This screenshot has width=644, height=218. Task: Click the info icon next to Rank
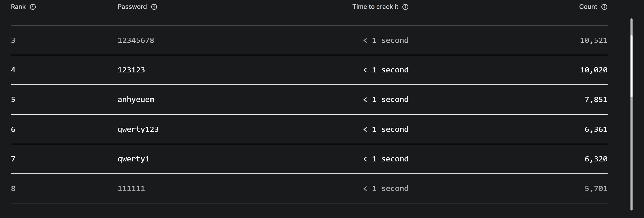33,7
